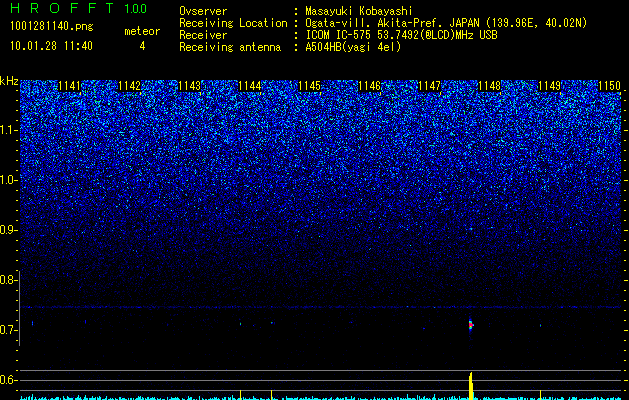The width and height of the screenshot is (629, 400).
Task: Click the 1144 time marker
Action: click(250, 86)
